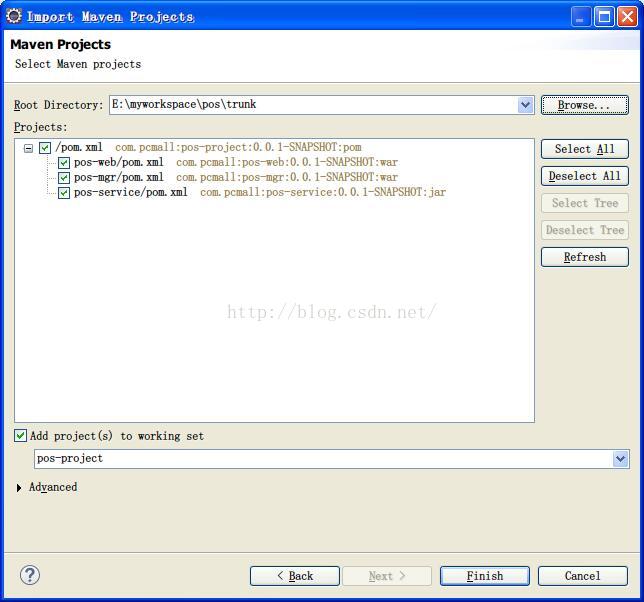The height and width of the screenshot is (602, 644).
Task: Click the Refresh button
Action: pyautogui.click(x=584, y=257)
